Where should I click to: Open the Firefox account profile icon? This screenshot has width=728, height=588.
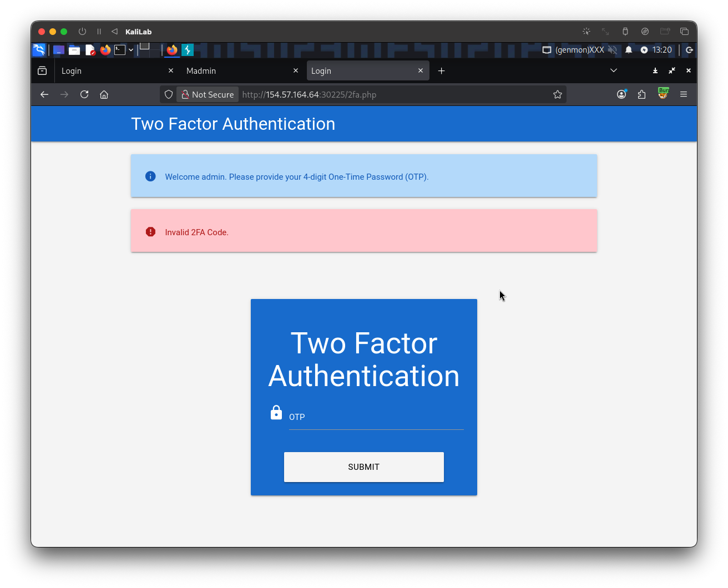(x=621, y=94)
